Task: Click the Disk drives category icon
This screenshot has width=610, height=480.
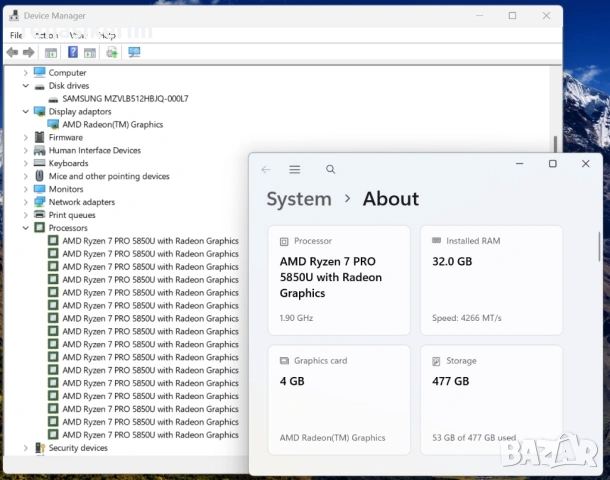Action: click(x=39, y=86)
